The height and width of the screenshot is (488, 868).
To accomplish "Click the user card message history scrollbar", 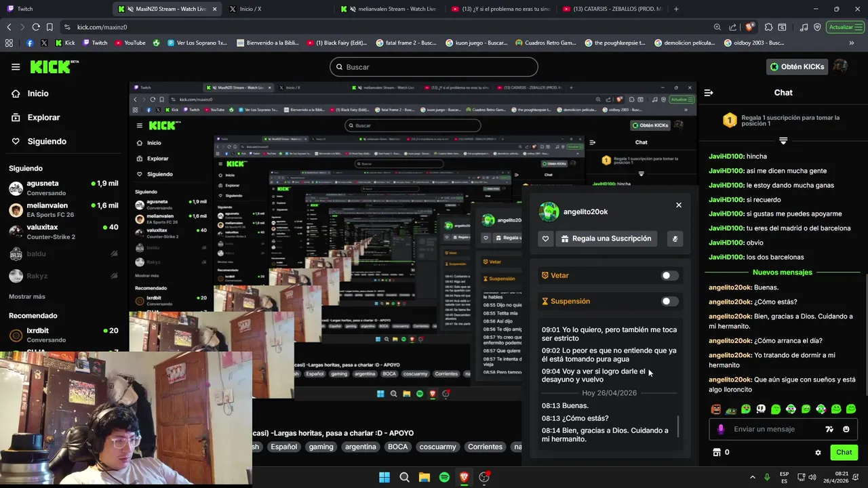I will [678, 426].
